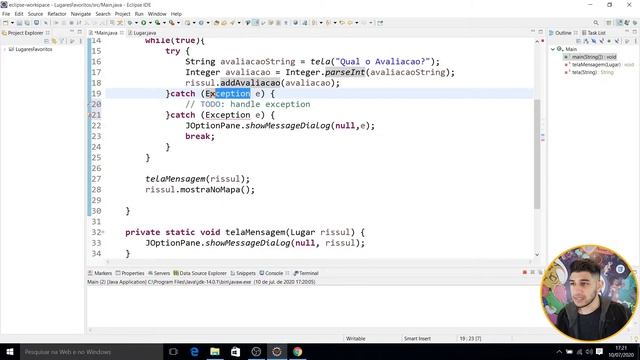Click the External Tools launch icon
The width and height of the screenshot is (640, 360).
(171, 23)
